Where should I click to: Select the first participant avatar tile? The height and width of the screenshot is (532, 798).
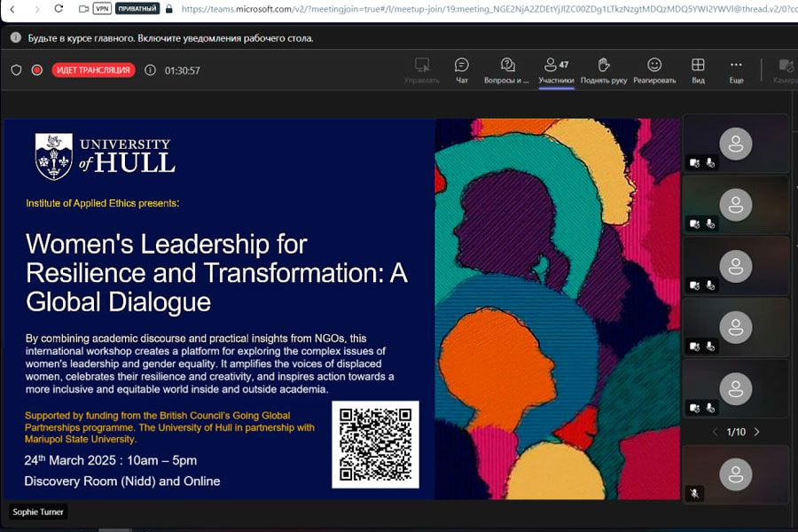735,144
